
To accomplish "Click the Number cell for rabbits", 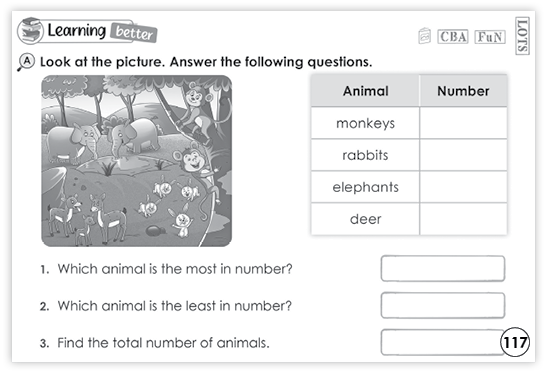I will point(463,155).
